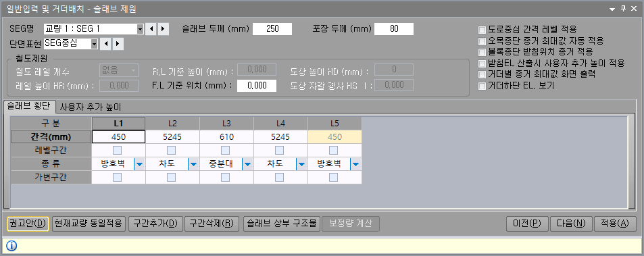Enable 도로중심 간격 레벨 적용 checkbox
This screenshot has width=644, height=256.
pos(482,30)
